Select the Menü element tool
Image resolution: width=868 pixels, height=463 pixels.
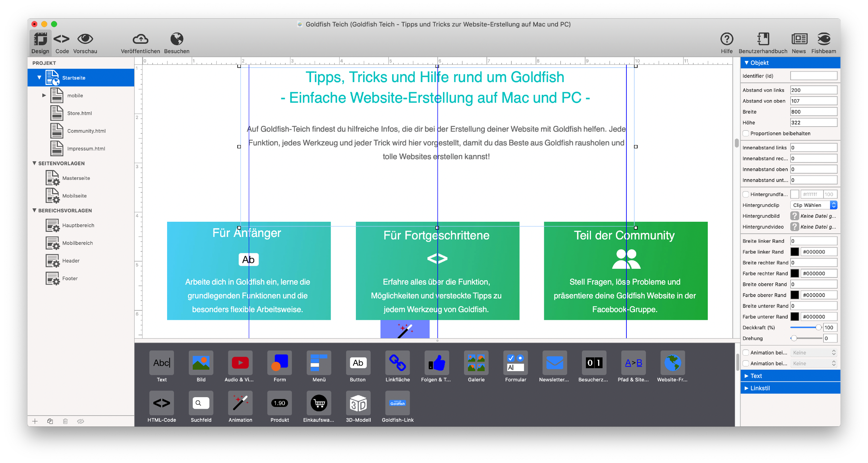point(319,366)
